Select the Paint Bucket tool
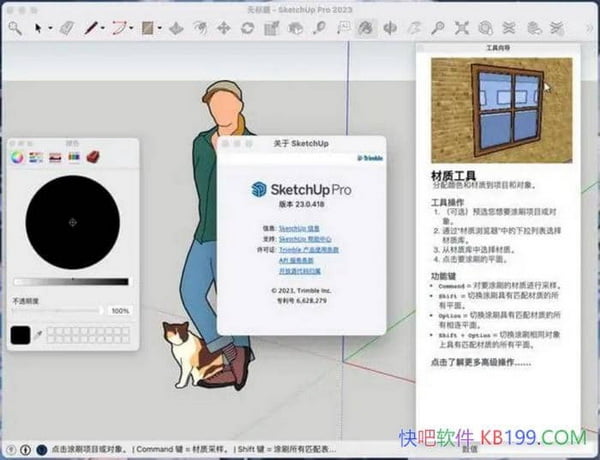Viewport: 600px width, 460px height. click(365, 27)
